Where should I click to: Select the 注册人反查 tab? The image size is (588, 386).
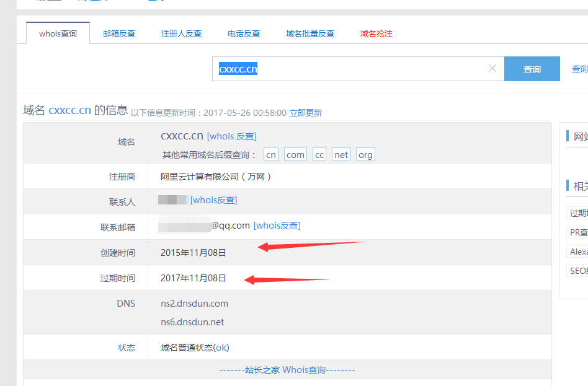coord(181,33)
